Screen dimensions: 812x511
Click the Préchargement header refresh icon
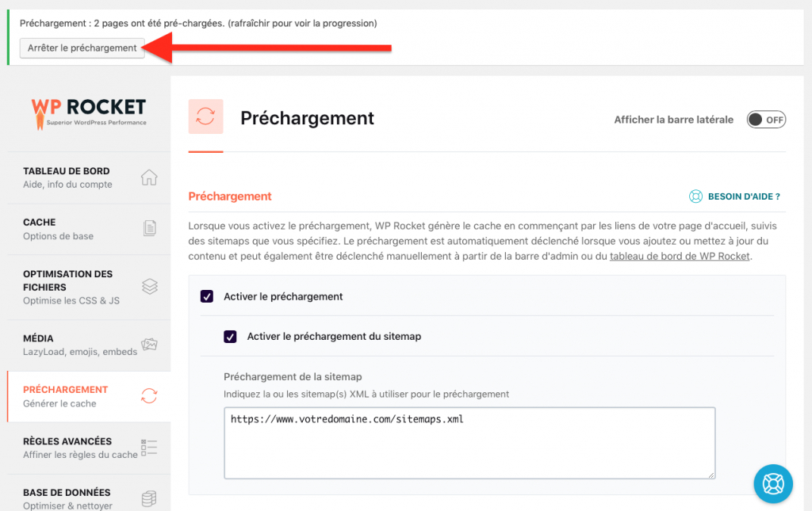coord(206,116)
